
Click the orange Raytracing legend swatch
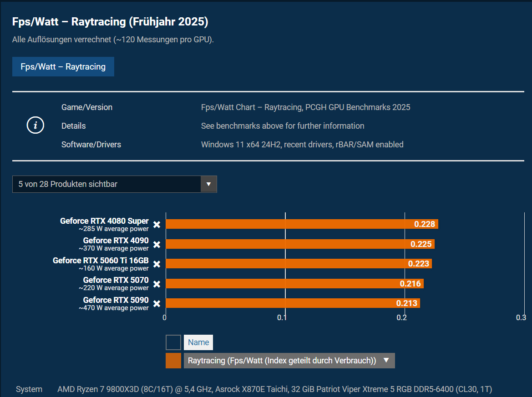click(173, 360)
